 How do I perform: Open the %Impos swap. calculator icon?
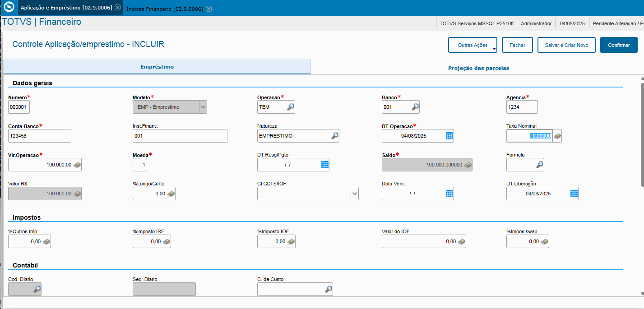(545, 242)
